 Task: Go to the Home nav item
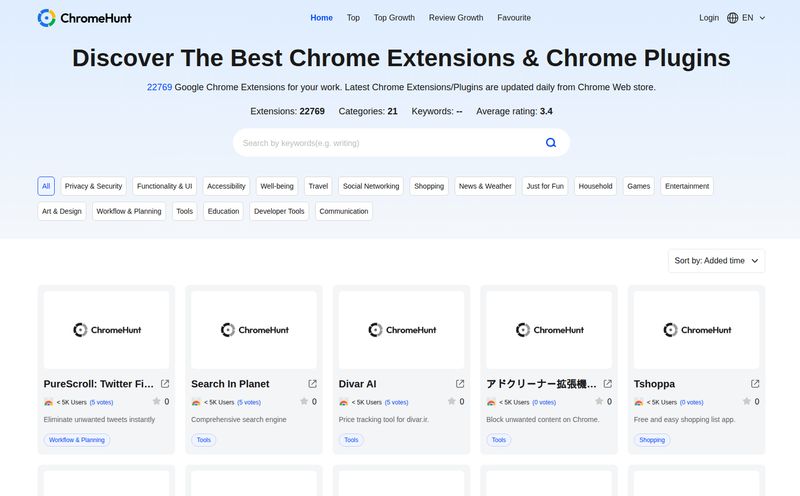321,18
